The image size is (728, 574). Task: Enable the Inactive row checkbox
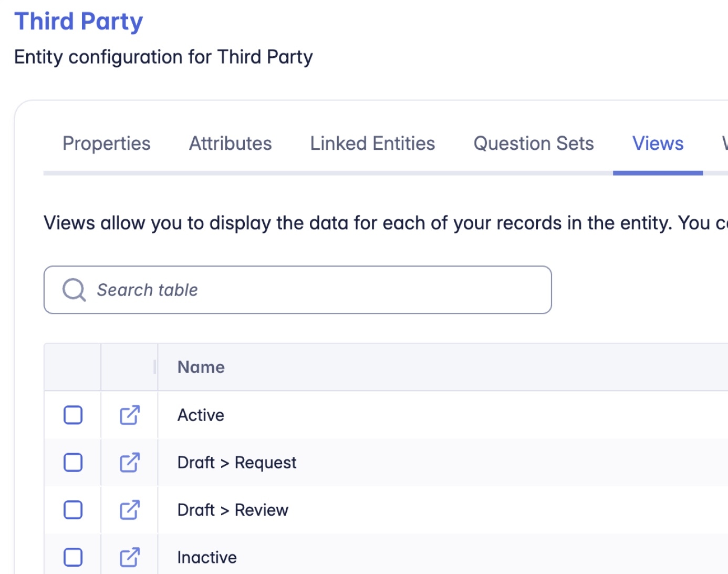73,557
